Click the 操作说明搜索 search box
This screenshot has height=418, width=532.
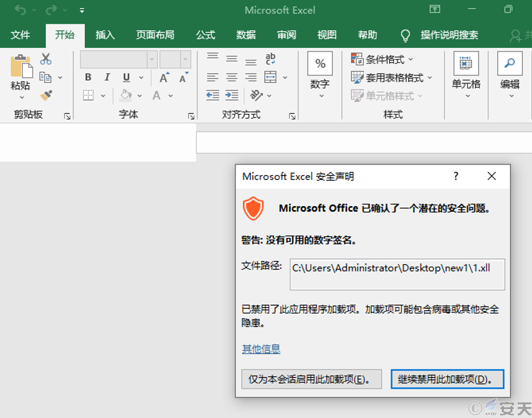[x=450, y=35]
